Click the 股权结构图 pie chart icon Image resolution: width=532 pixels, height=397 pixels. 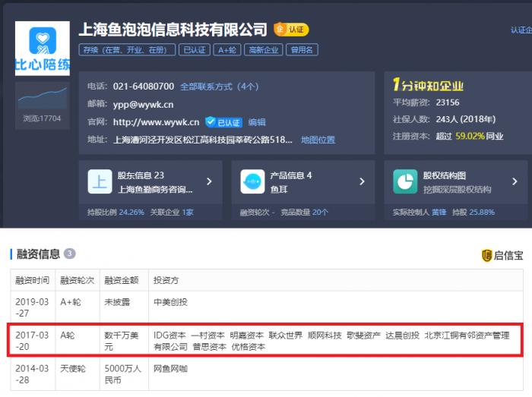point(404,181)
